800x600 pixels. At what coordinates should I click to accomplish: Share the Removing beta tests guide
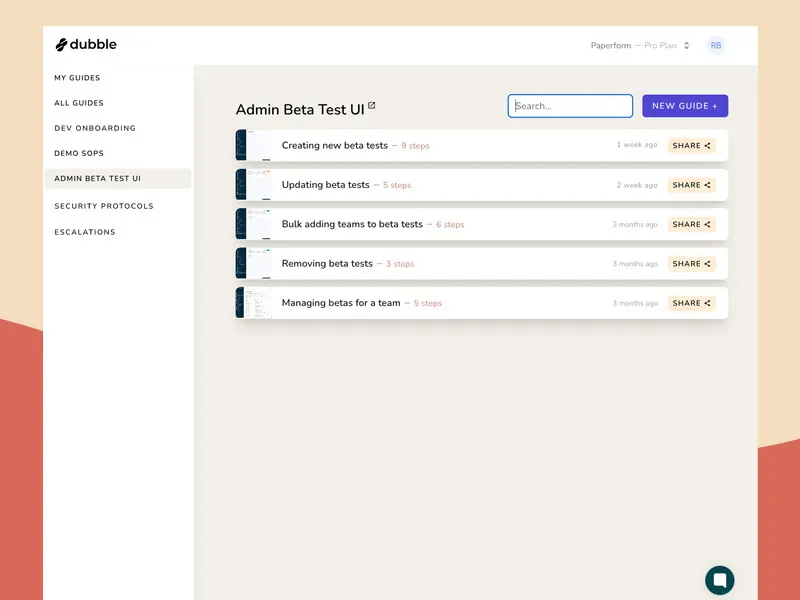coord(691,263)
